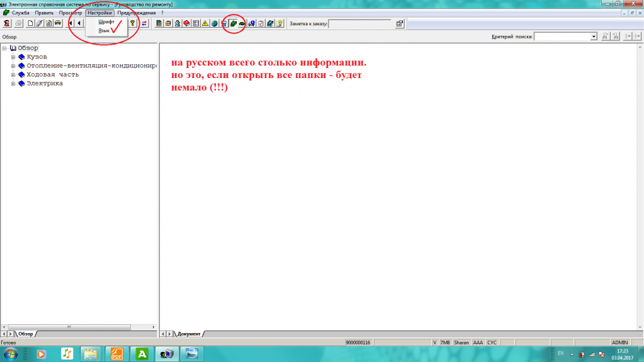
Task: Choose Шрифт from the open menu
Action: [106, 21]
